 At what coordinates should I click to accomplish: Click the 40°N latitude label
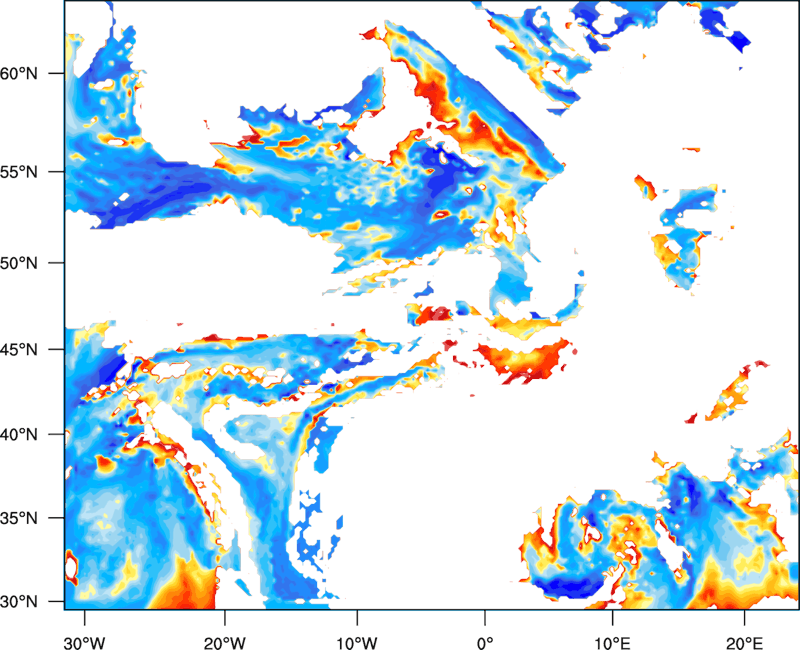[19, 435]
